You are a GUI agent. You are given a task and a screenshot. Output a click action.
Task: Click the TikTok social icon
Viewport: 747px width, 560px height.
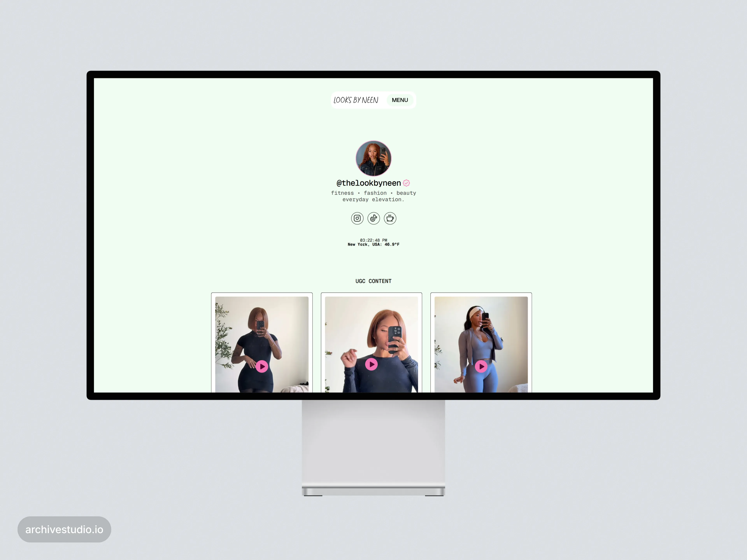(373, 218)
